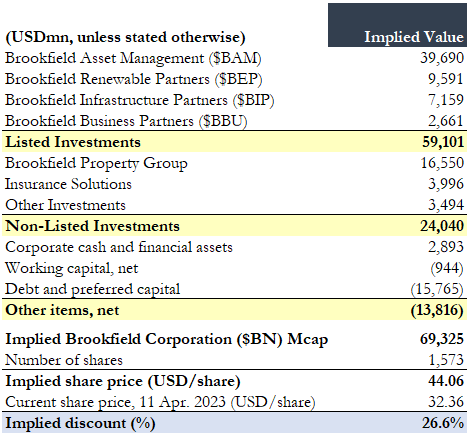The height and width of the screenshot is (437, 471).
Task: Select the 7,159 value cell
Action: [446, 100]
